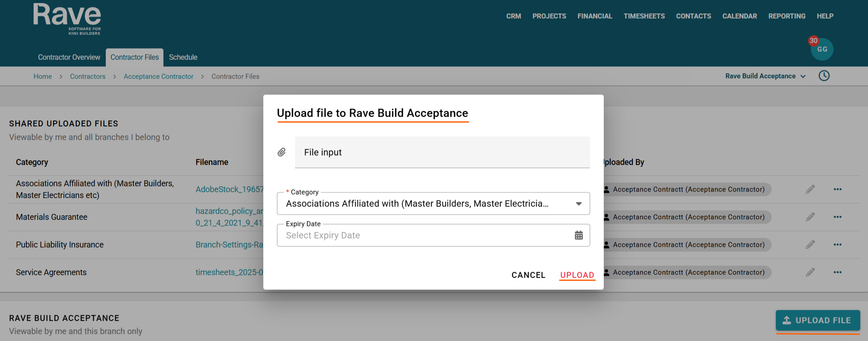Switch to the Contractor Overview tab

[69, 57]
